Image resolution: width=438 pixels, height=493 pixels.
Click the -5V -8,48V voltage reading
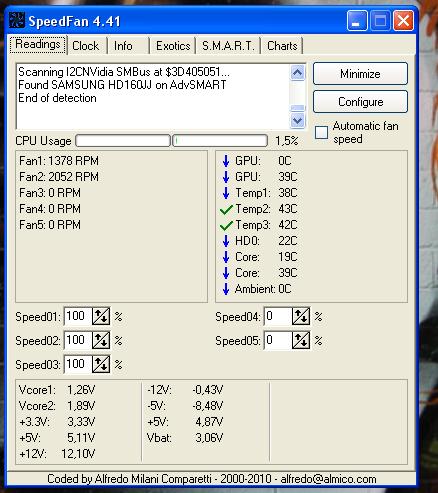point(185,406)
